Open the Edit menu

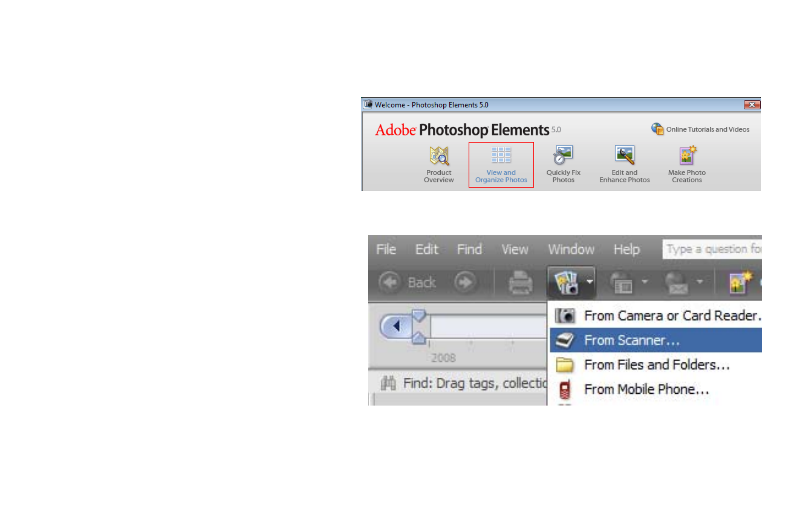(426, 249)
